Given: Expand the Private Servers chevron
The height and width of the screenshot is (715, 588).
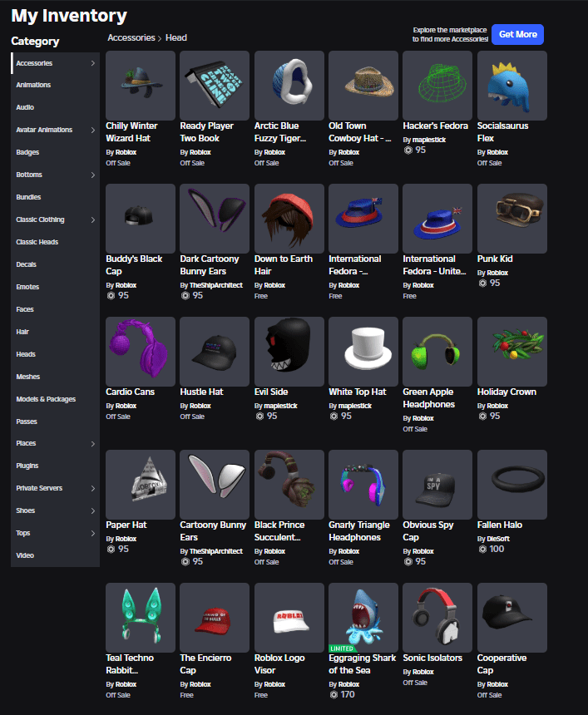Looking at the screenshot, I should coord(93,488).
